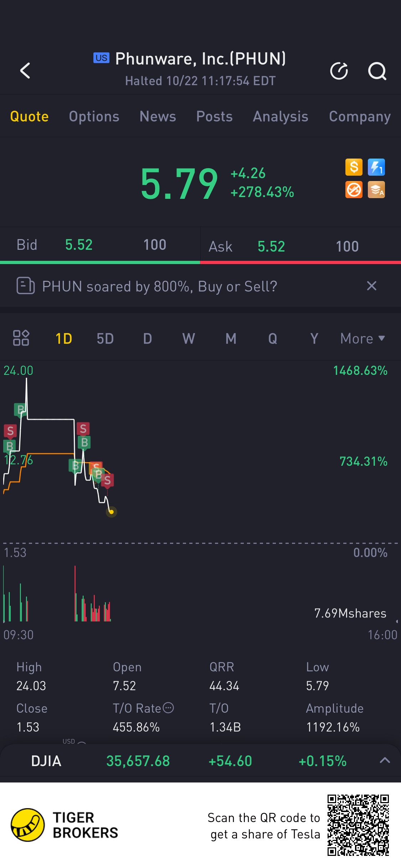Viewport: 401px width, 868px height.
Task: Tap the High 24.03 value
Action: (31, 686)
